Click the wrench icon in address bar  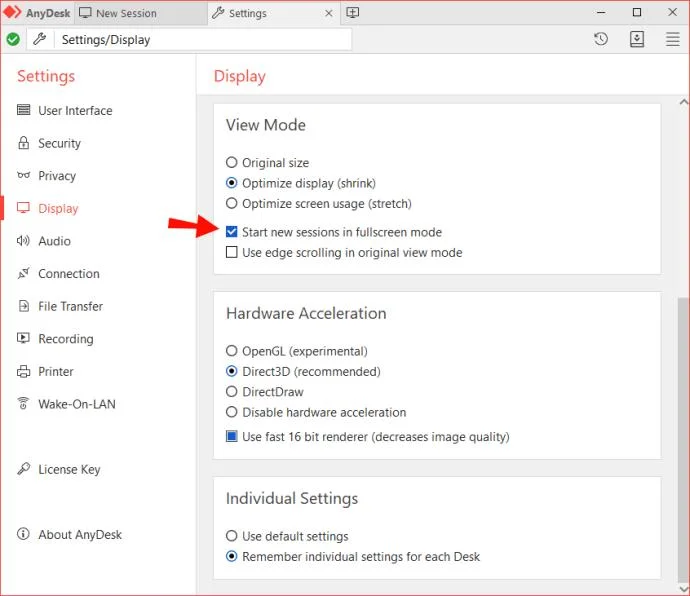point(40,39)
